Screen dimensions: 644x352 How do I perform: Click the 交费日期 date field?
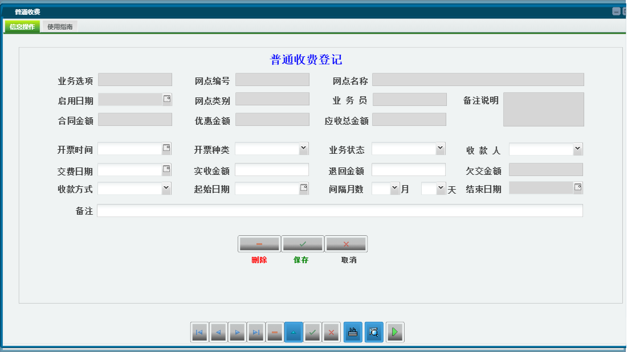pos(130,170)
